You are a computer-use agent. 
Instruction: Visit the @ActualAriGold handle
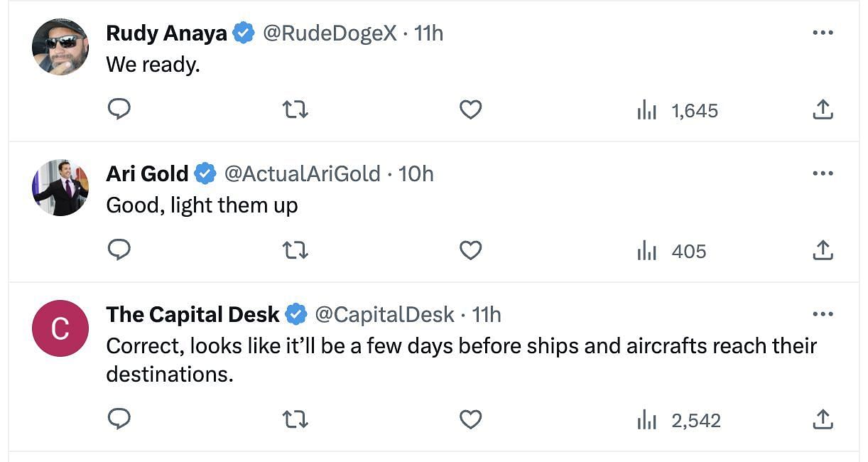[303, 173]
